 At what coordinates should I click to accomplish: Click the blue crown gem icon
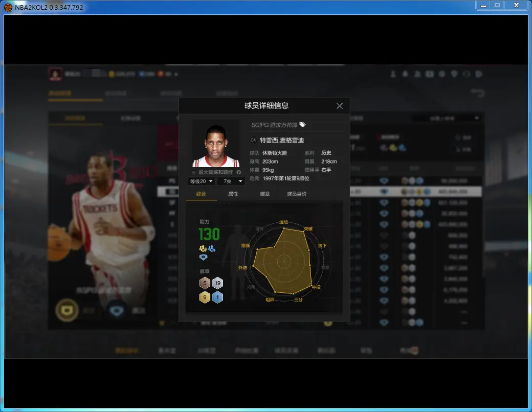tap(203, 257)
